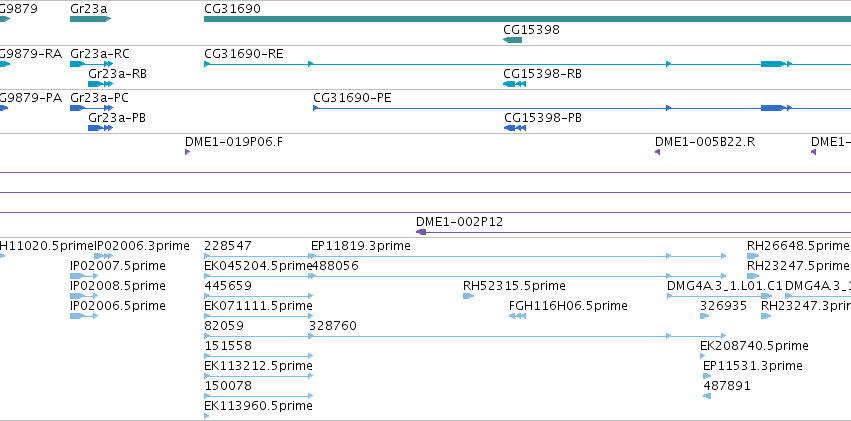The width and height of the screenshot is (851, 421).
Task: Open the CG31690-RE transcript label
Action: pyautogui.click(x=244, y=54)
